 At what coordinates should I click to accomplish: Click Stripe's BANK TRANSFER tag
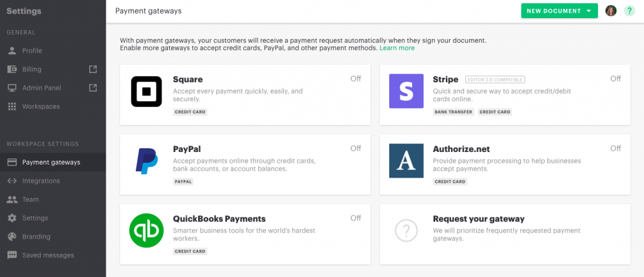pyautogui.click(x=453, y=112)
